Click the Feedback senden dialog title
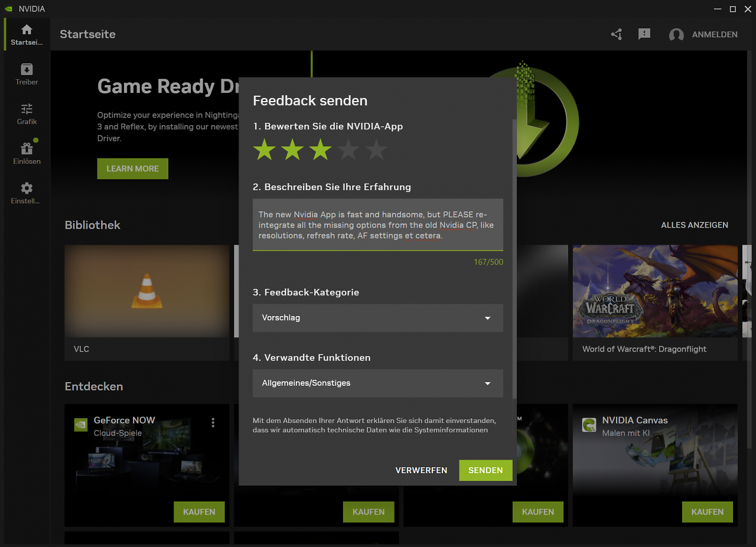Screen dimensions: 756x547 pyautogui.click(x=310, y=101)
